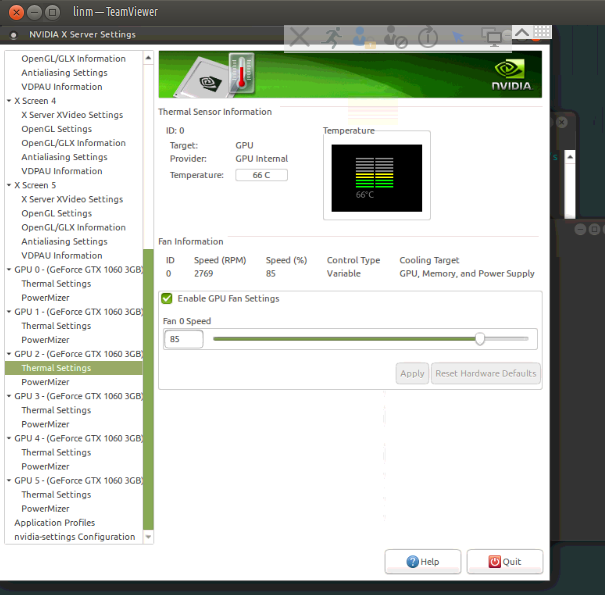The height and width of the screenshot is (595, 605).
Task: Select PowerMizer under GPU 1
Action: point(46,340)
